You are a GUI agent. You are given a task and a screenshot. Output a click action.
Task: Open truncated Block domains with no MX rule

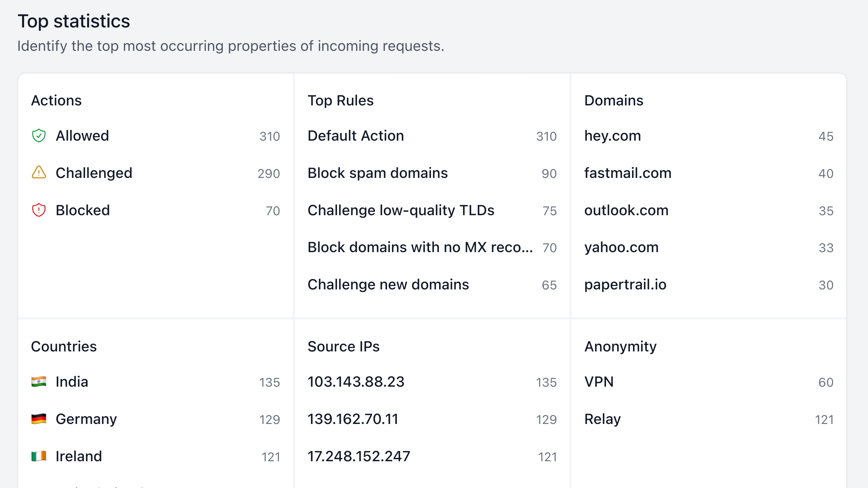pos(420,247)
